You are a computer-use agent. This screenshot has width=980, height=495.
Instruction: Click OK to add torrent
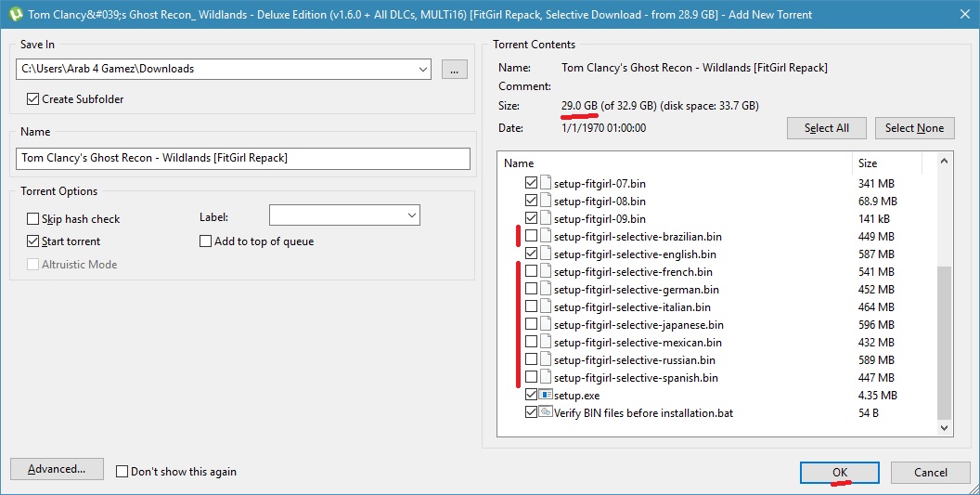point(839,473)
